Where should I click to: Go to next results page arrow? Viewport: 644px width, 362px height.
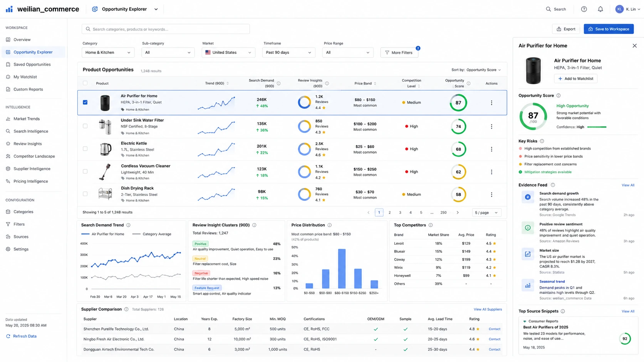[x=458, y=212]
